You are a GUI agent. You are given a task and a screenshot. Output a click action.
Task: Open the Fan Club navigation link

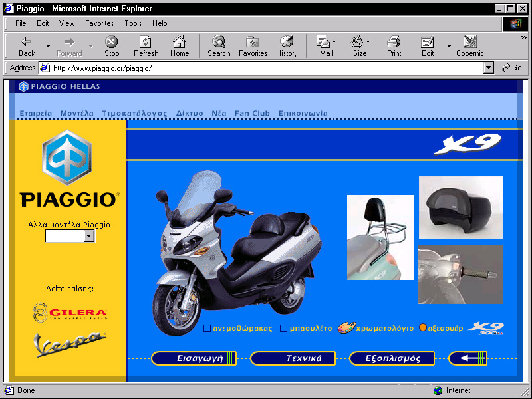pos(252,113)
